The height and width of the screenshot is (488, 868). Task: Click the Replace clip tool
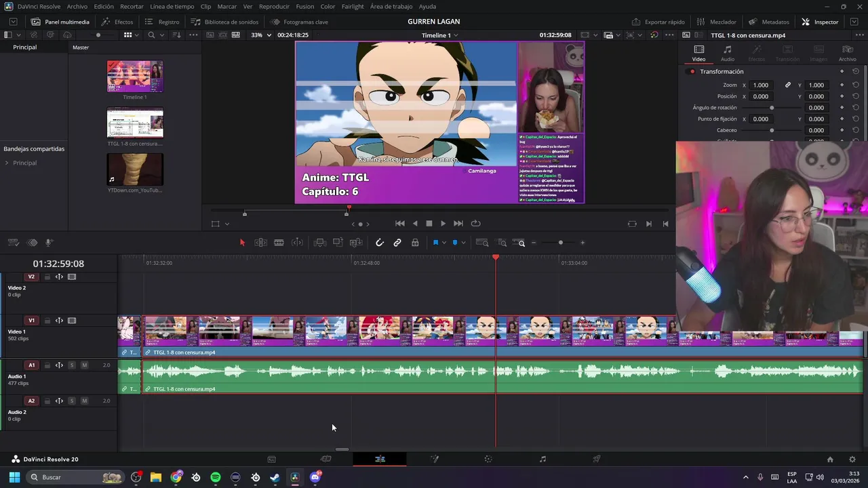click(356, 243)
